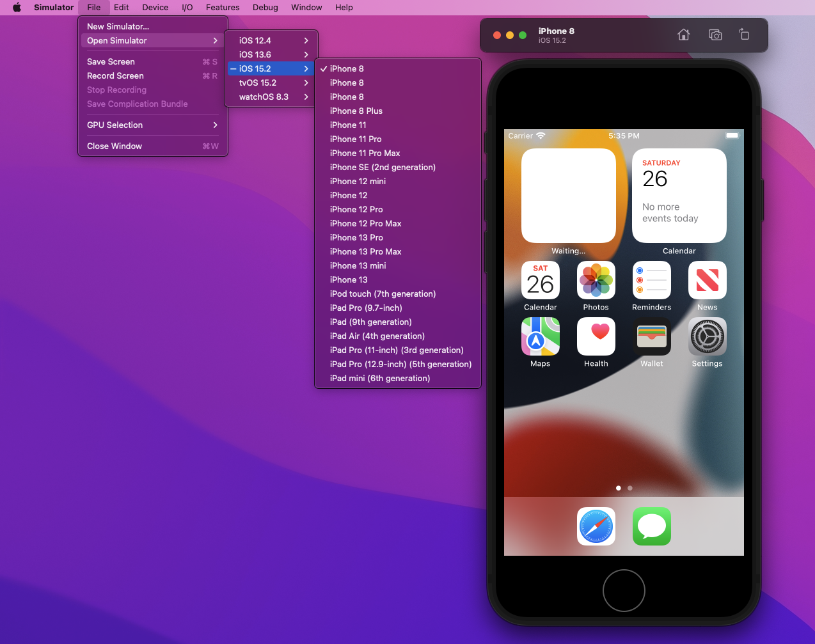The height and width of the screenshot is (644, 815).
Task: Launch Messages from the dock
Action: point(651,526)
